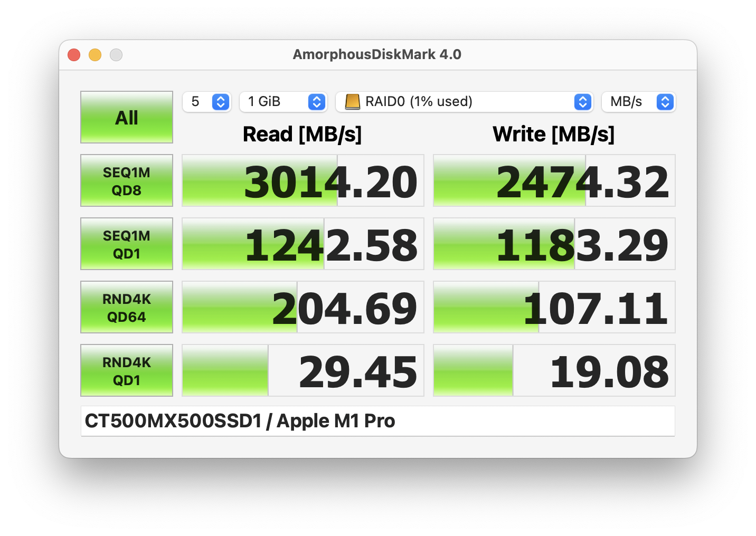The height and width of the screenshot is (536, 756).
Task: Click the SEQ1M QD1 write result 1183.29
Action: tap(554, 244)
